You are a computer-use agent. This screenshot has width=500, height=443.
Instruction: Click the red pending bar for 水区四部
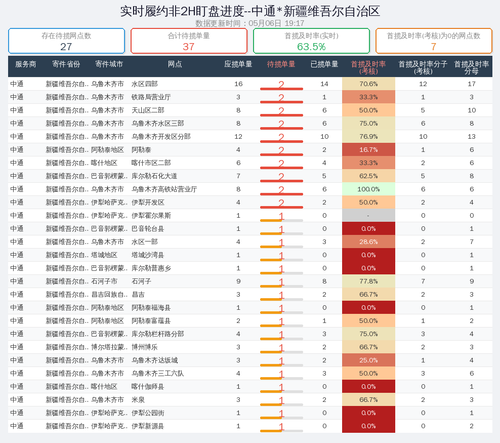pos(281,89)
